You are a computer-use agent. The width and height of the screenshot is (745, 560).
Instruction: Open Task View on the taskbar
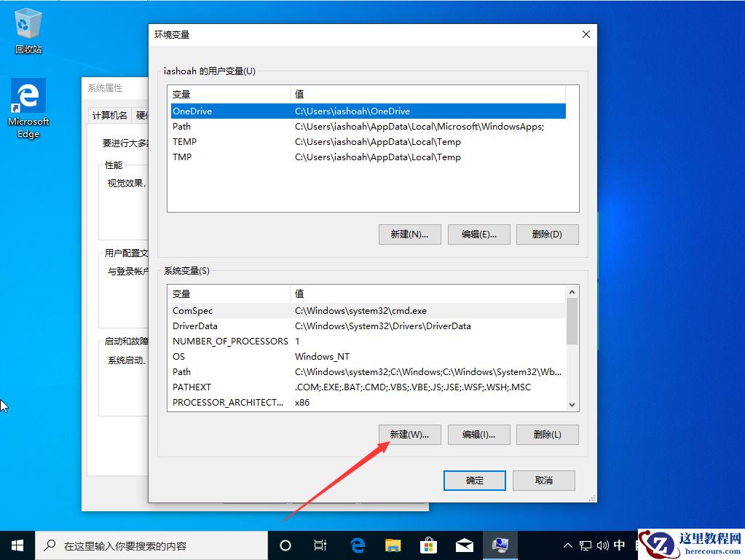pyautogui.click(x=320, y=545)
